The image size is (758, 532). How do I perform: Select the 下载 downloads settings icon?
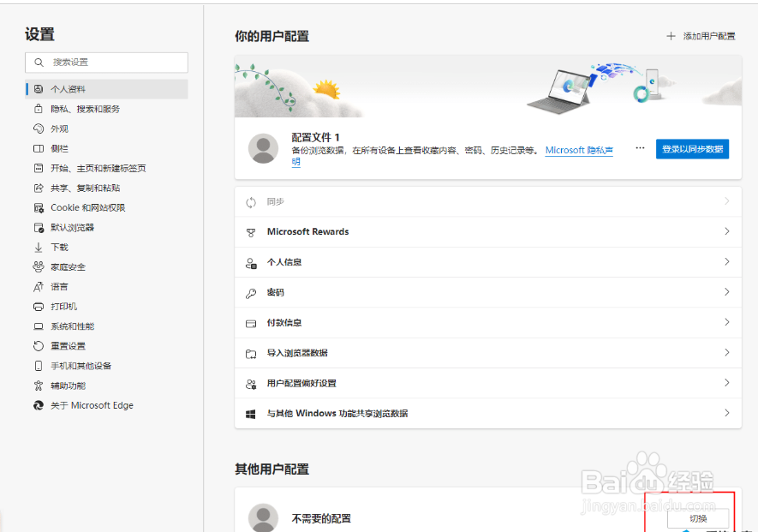point(38,247)
